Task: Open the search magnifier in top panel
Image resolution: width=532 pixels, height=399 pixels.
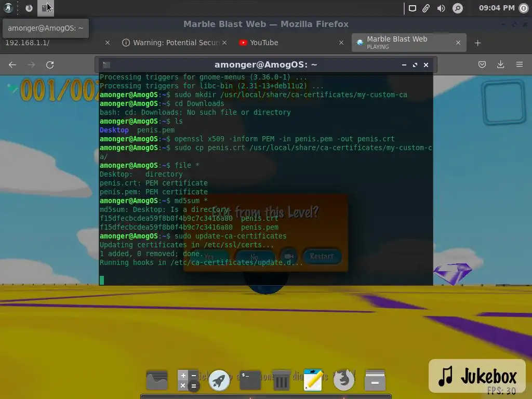Action: (x=458, y=8)
